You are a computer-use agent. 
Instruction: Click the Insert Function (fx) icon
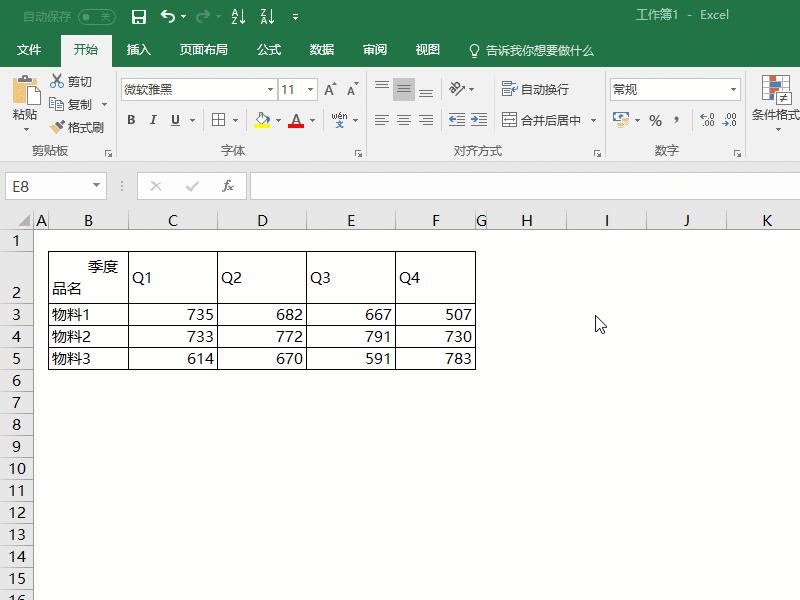coord(227,185)
